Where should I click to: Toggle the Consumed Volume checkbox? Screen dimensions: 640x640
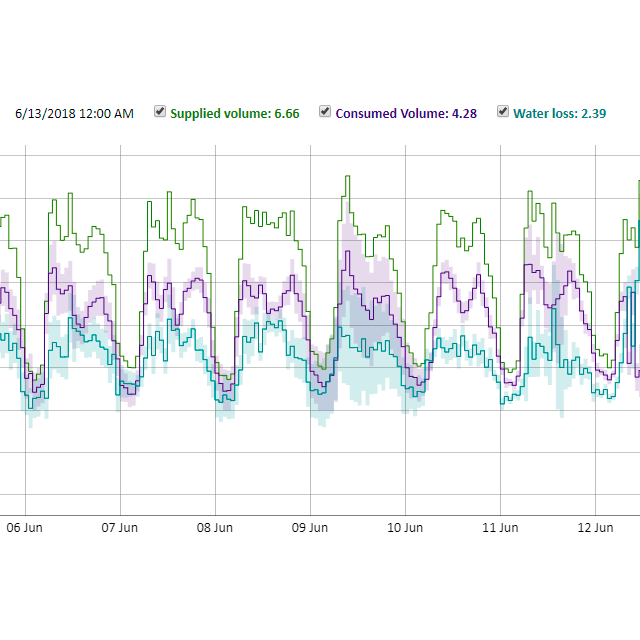tap(325, 112)
